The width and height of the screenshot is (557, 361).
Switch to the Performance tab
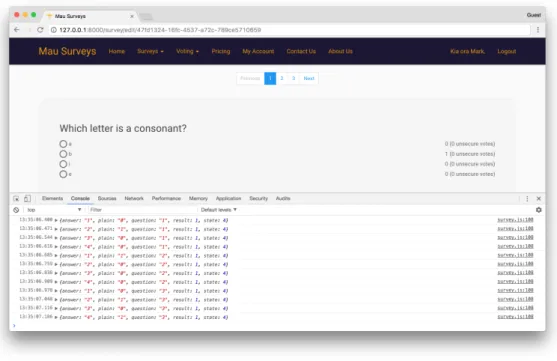point(166,199)
